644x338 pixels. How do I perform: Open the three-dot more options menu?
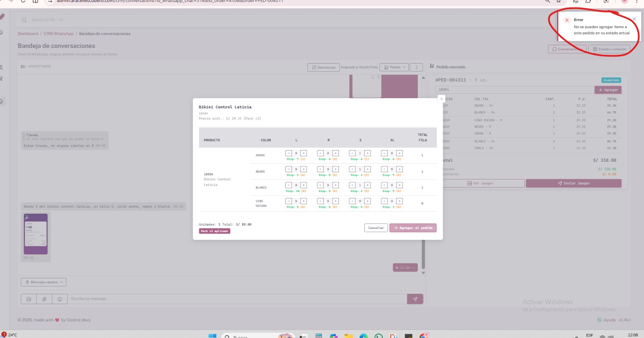[x=416, y=67]
